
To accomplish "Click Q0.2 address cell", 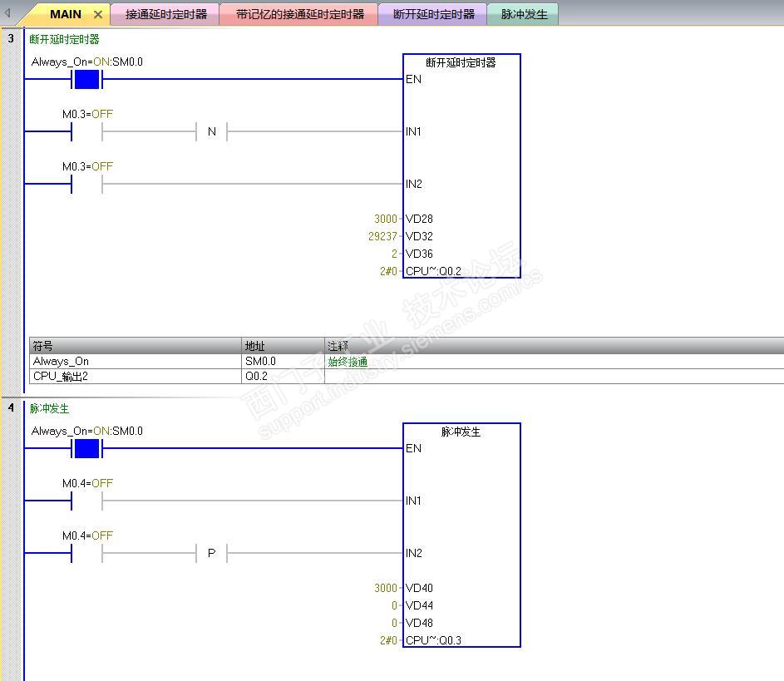I will [283, 377].
